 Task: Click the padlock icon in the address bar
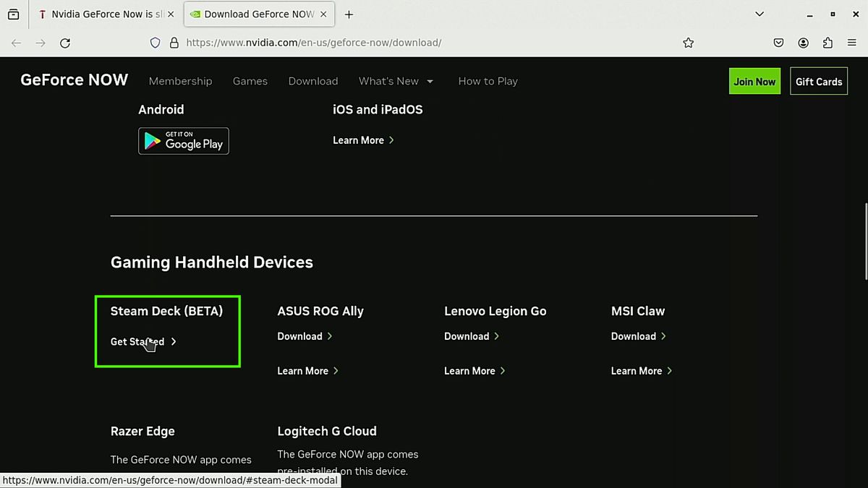tap(174, 43)
